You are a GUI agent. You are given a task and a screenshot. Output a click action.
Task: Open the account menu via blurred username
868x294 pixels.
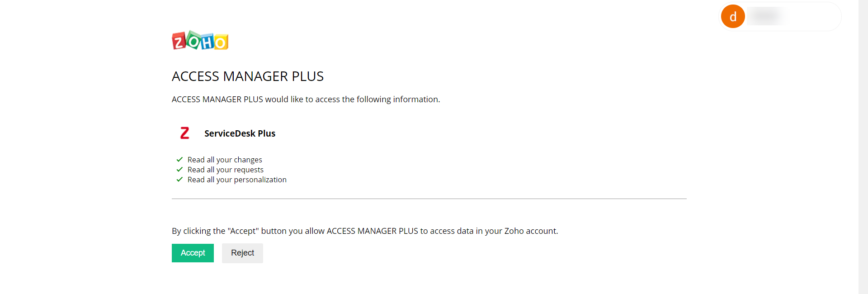click(765, 17)
